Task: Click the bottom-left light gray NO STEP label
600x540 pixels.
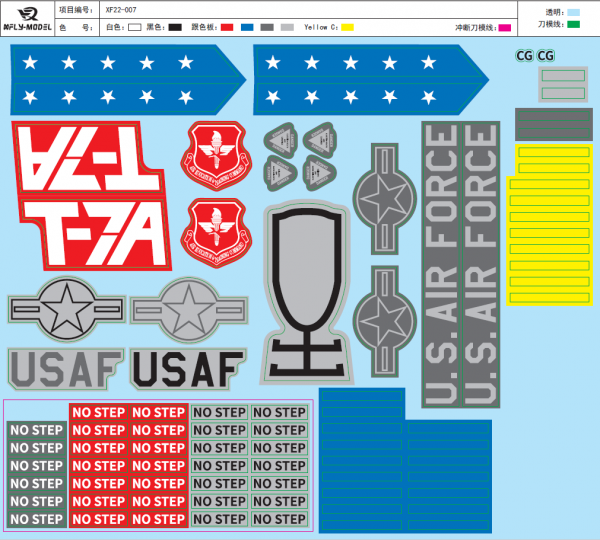Action: [x=220, y=519]
